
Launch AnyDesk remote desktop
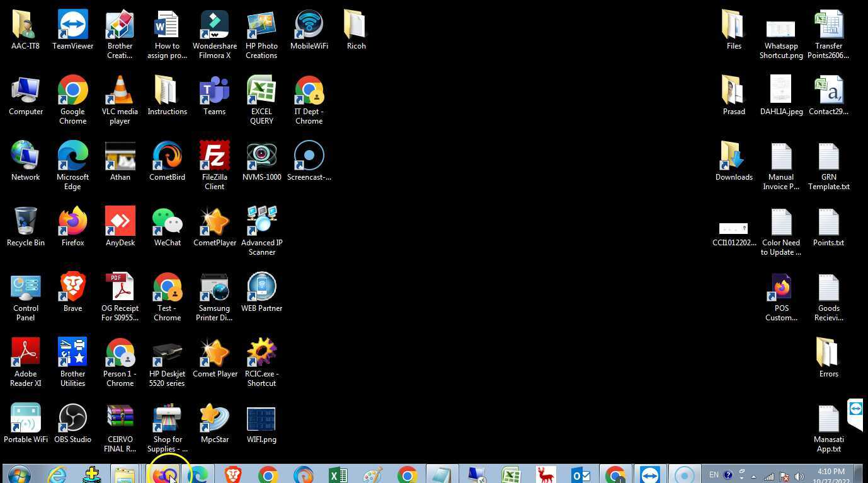click(120, 222)
